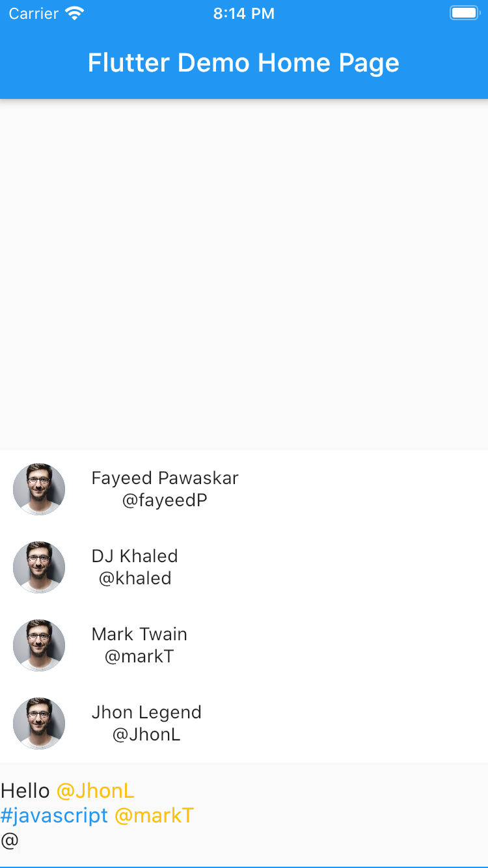Click the yellow @markT mention in text
This screenshot has height=868, width=488.
154,816
